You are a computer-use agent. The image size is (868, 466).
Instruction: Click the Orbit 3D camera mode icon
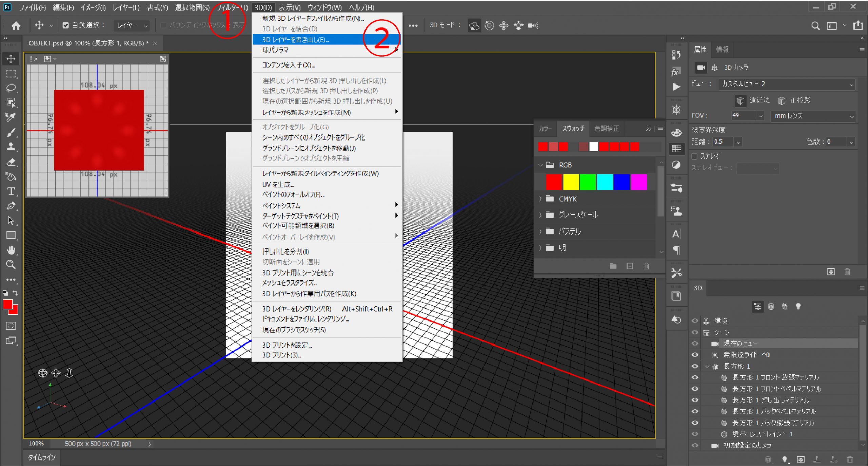(474, 25)
